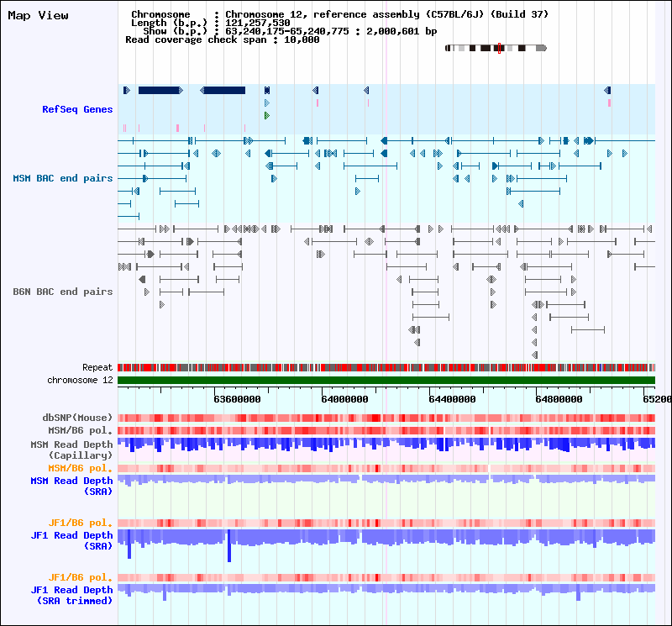Select the B6N BAC end pairs label

(62, 292)
